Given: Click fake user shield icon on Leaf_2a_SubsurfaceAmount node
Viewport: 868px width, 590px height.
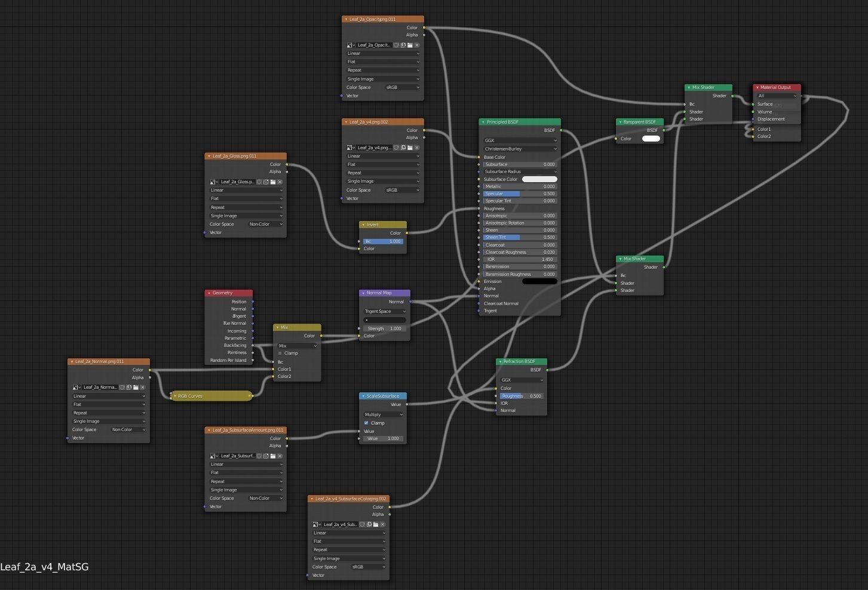Looking at the screenshot, I should 259,456.
